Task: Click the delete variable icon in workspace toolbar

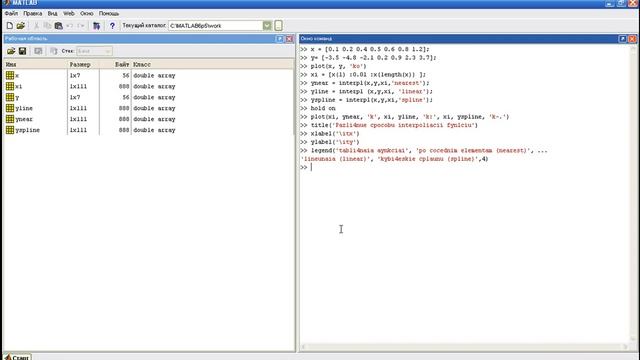Action: [x=53, y=51]
